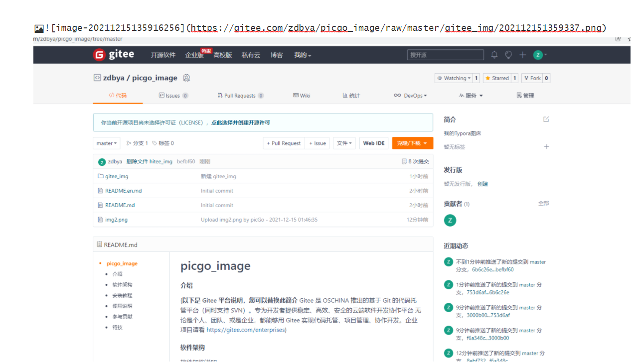The width and height of the screenshot is (638, 364).
Task: Click the Starred button
Action: point(496,78)
